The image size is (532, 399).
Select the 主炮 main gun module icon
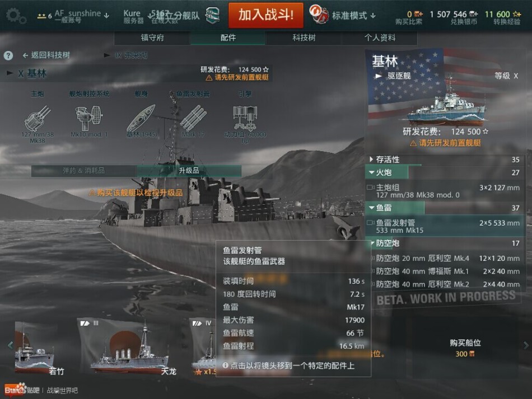[38, 118]
